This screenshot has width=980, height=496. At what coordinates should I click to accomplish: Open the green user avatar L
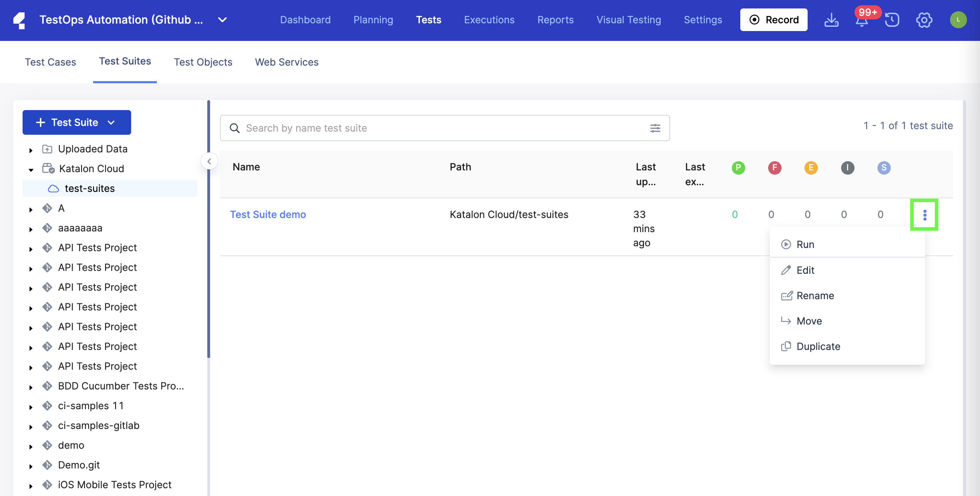958,20
